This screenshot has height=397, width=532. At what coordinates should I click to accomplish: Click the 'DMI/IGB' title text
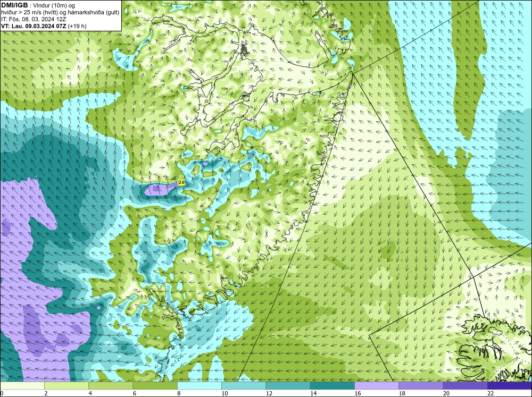(14, 5)
